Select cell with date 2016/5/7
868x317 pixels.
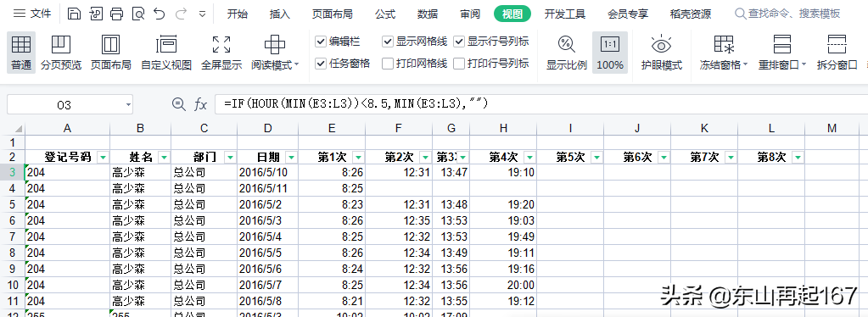268,286
